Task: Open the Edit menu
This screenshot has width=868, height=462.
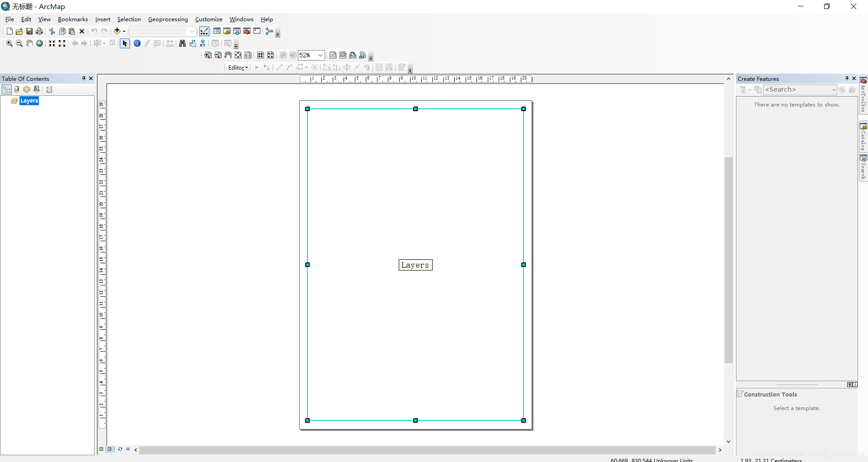Action: [x=26, y=19]
